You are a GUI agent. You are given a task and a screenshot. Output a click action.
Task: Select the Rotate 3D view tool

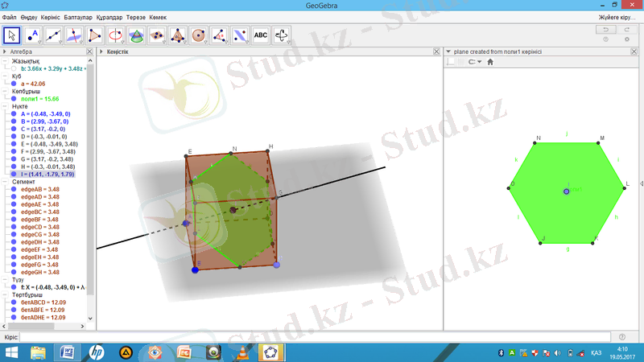click(x=281, y=35)
